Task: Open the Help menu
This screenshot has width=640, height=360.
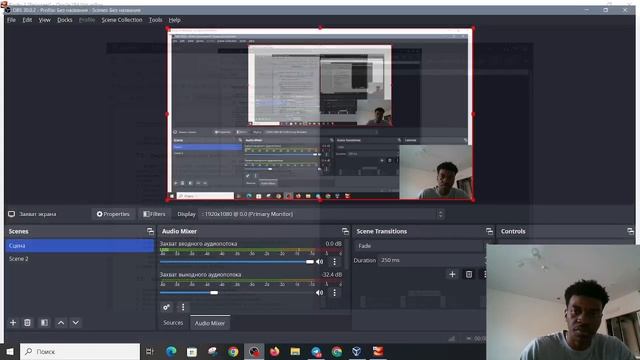Action: [175, 20]
